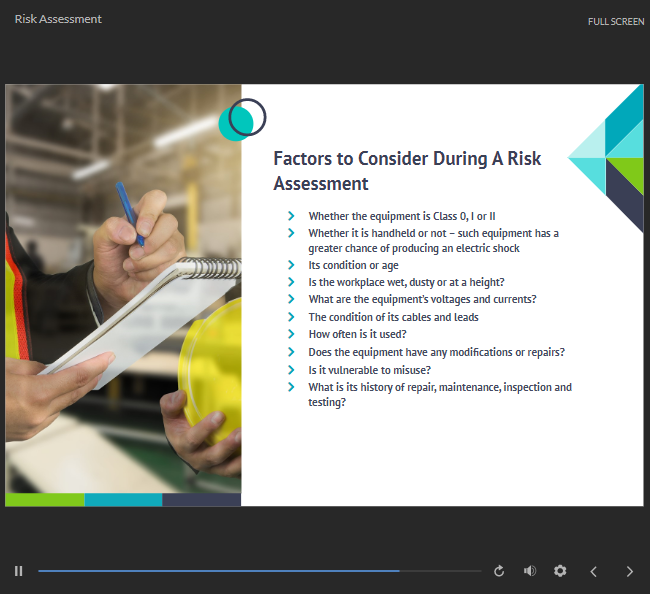Click the slide progress seek bar
The height and width of the screenshot is (594, 651).
(259, 571)
